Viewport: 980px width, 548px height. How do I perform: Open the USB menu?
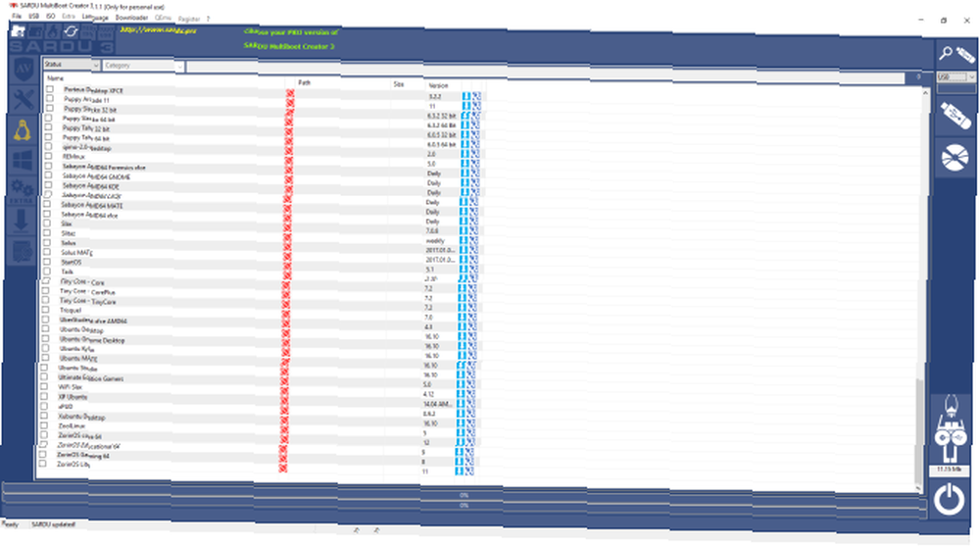click(33, 17)
